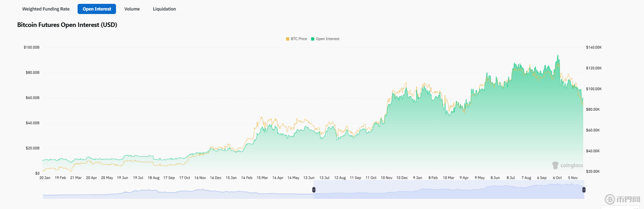Click the 10 Nov date label
This screenshot has width=644, height=209.
pos(386,178)
